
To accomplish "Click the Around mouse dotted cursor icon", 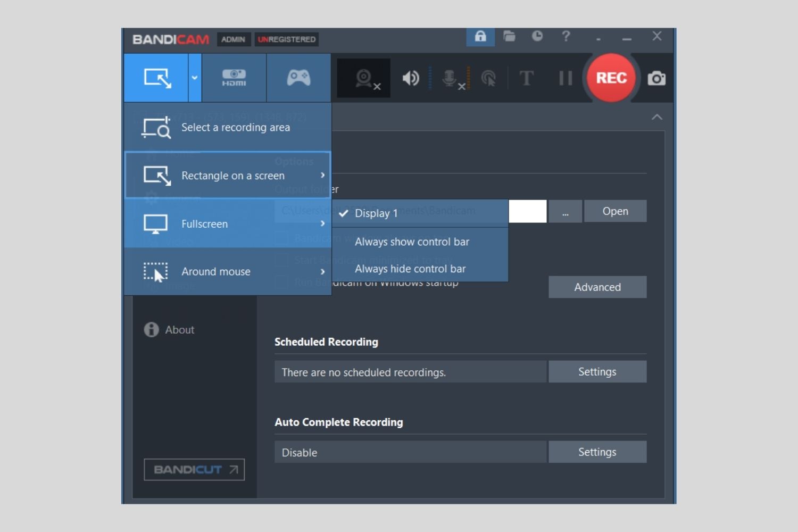I will [156, 272].
